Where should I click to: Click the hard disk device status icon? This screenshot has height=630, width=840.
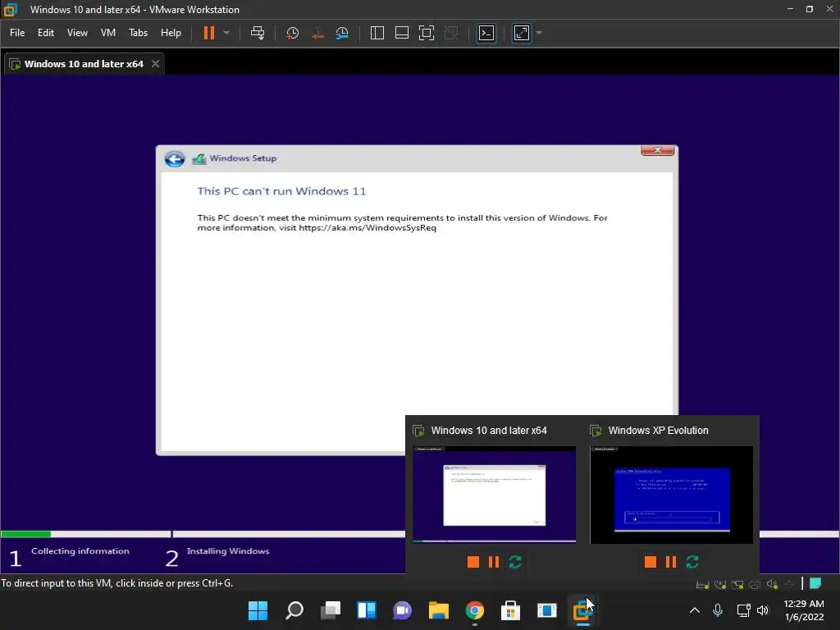point(702,584)
